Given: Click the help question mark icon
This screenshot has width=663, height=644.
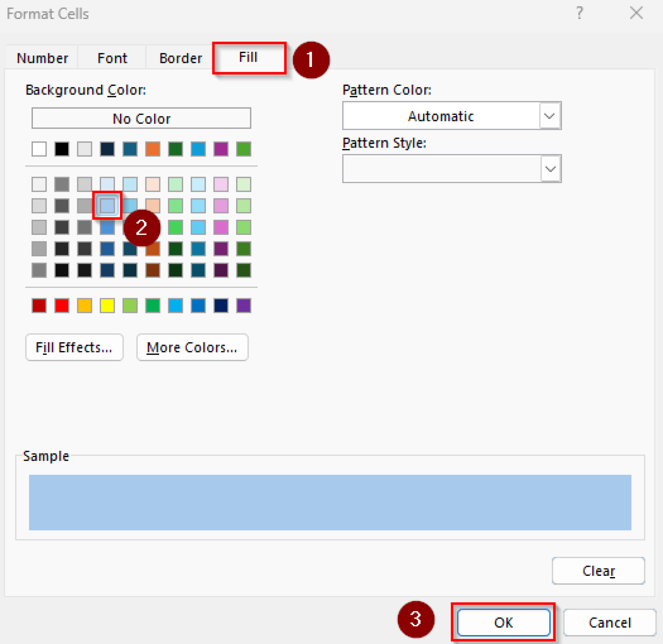Looking at the screenshot, I should (x=579, y=13).
